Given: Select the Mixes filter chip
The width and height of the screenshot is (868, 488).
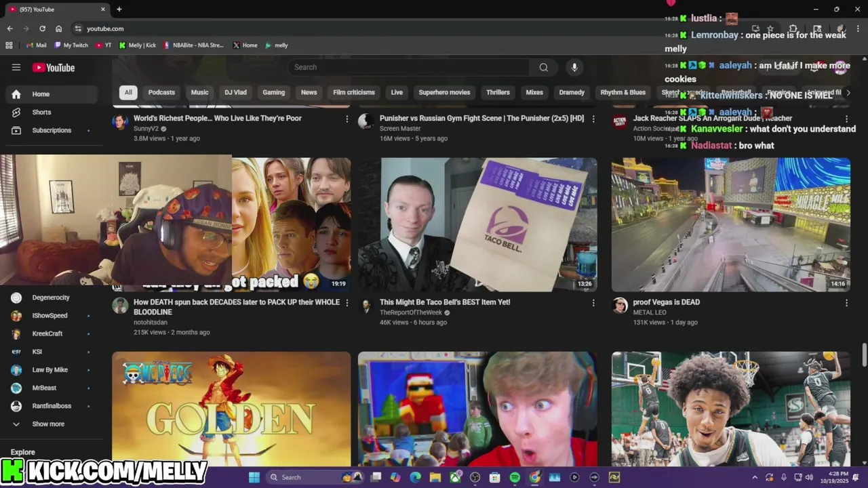Looking at the screenshot, I should pyautogui.click(x=534, y=92).
